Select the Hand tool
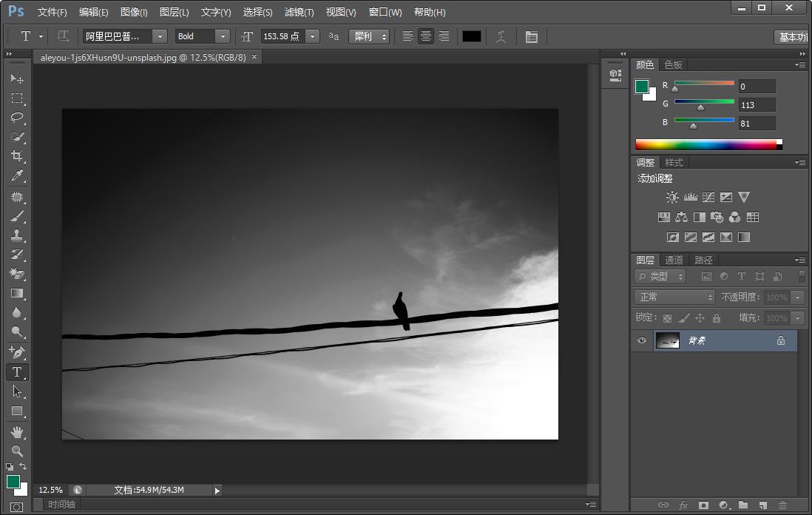 click(x=17, y=431)
